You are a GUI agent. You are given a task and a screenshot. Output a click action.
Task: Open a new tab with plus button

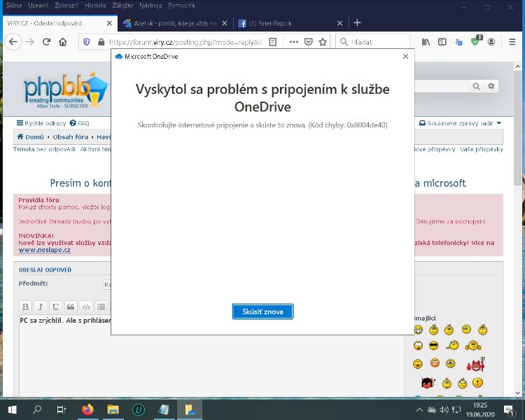click(x=357, y=23)
